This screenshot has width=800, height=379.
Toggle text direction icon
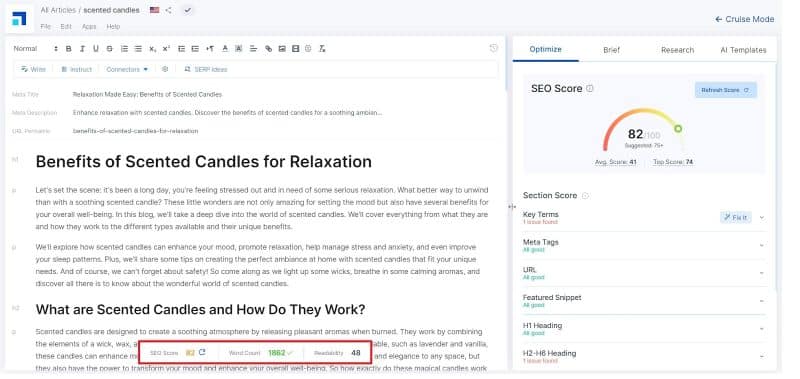(x=210, y=49)
